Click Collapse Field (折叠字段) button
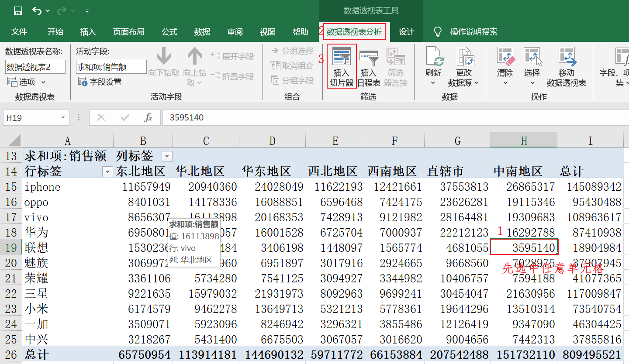This screenshot has height=364, width=629. click(x=232, y=76)
